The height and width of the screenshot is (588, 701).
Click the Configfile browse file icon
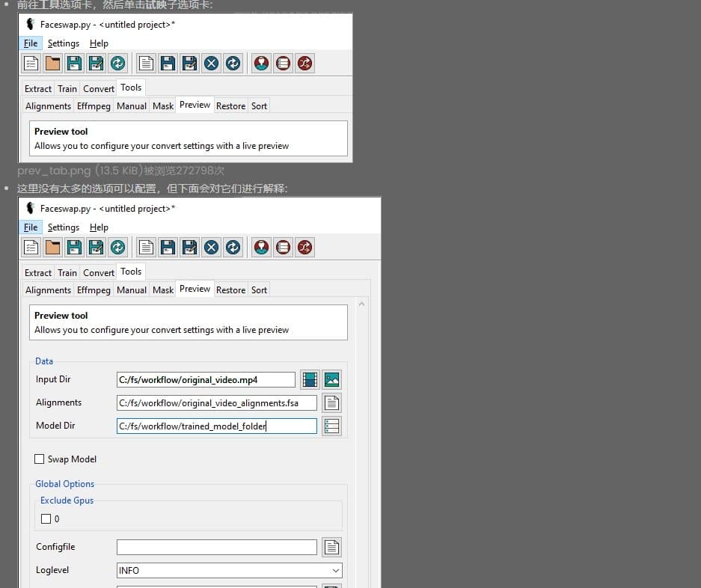pyautogui.click(x=331, y=548)
